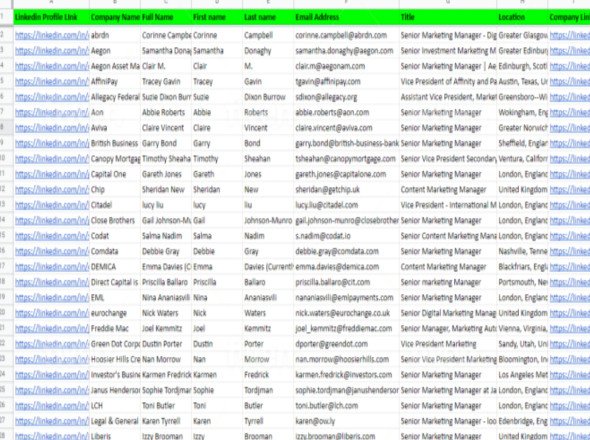
Task: Open the company link in the abrdn row
Action: [570, 35]
